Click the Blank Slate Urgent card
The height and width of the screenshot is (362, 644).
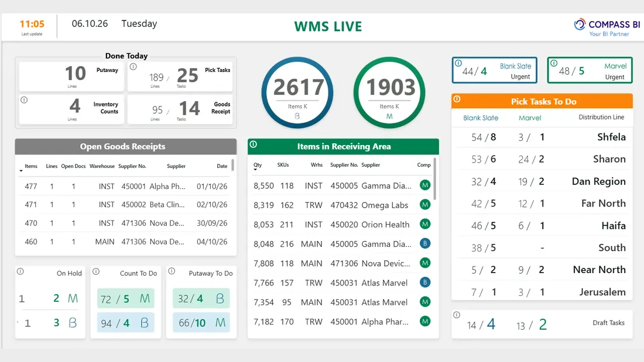pyautogui.click(x=495, y=70)
